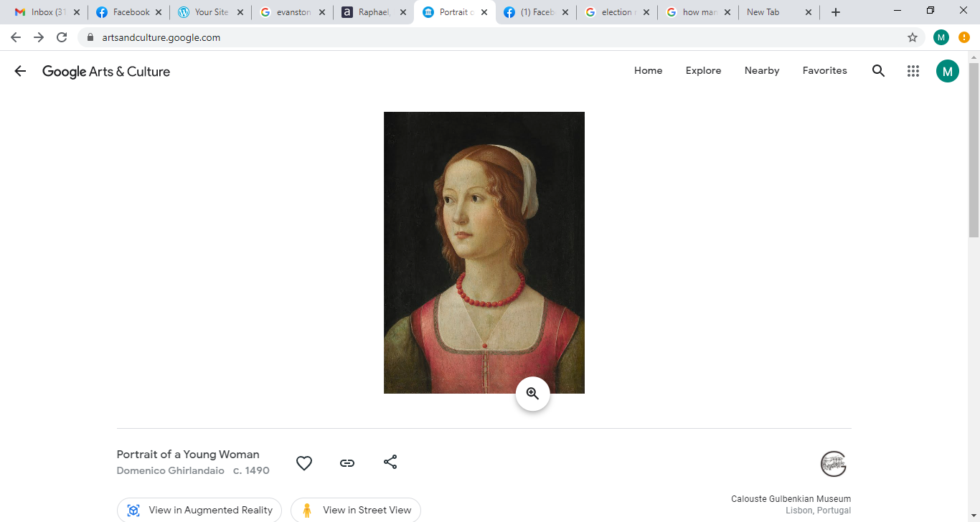Open the Nearby page
The image size is (980, 522).
(x=762, y=71)
